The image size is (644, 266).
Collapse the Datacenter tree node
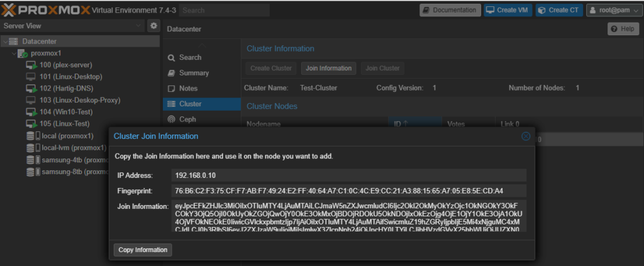(4, 42)
